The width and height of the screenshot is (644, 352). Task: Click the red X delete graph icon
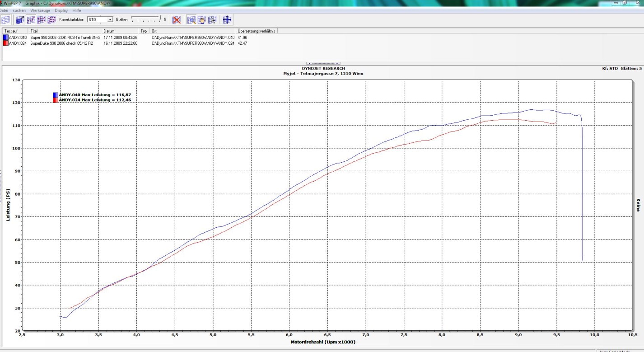coord(177,20)
